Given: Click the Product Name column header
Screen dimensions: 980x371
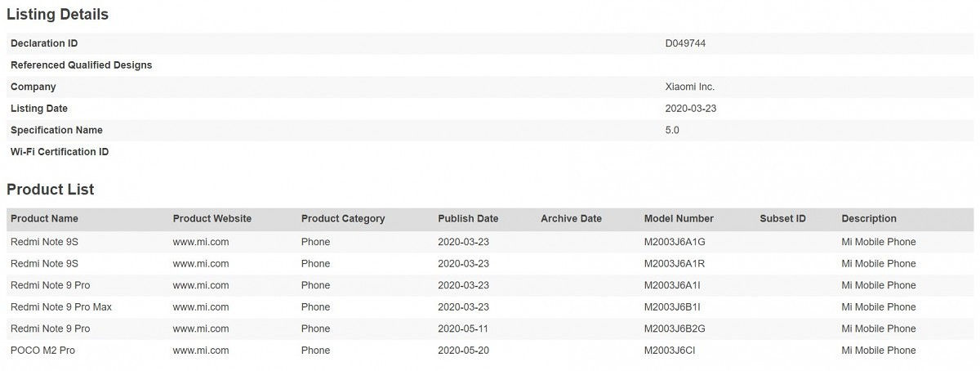Looking at the screenshot, I should [x=44, y=219].
